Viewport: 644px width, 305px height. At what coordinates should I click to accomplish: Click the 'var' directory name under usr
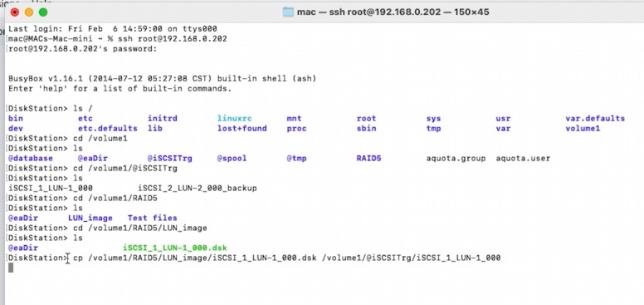pos(503,128)
